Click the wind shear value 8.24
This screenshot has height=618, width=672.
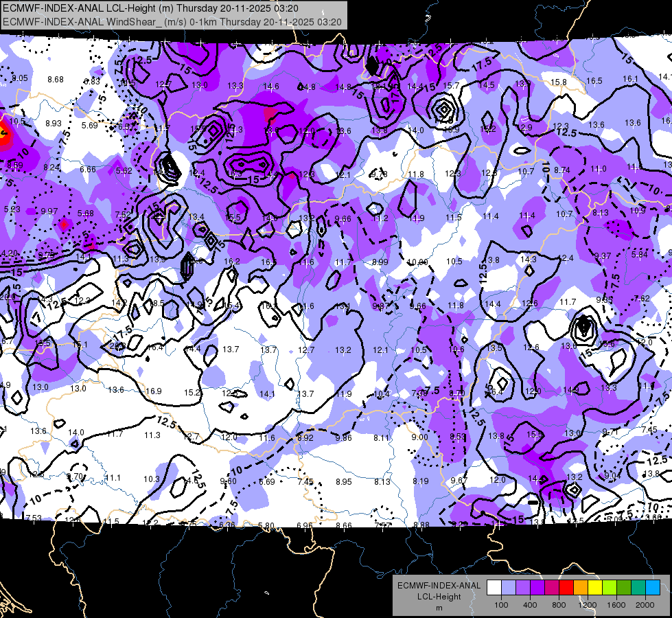coord(51,168)
